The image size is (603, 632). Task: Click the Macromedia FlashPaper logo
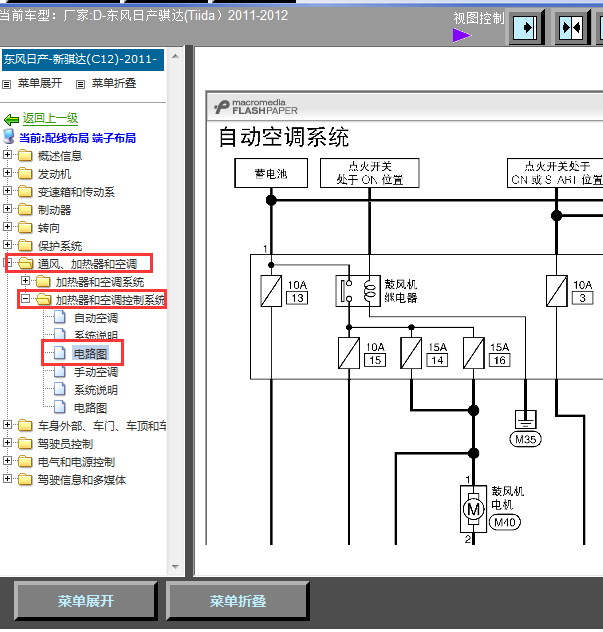[x=256, y=107]
